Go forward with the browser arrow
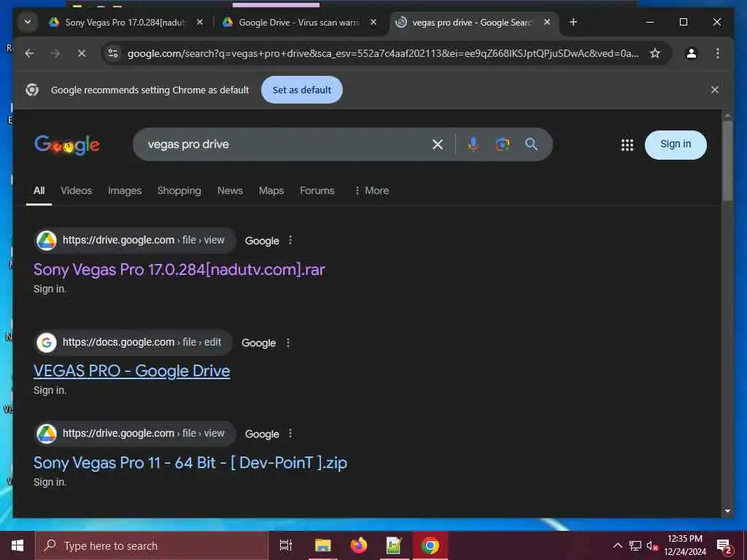 click(55, 53)
